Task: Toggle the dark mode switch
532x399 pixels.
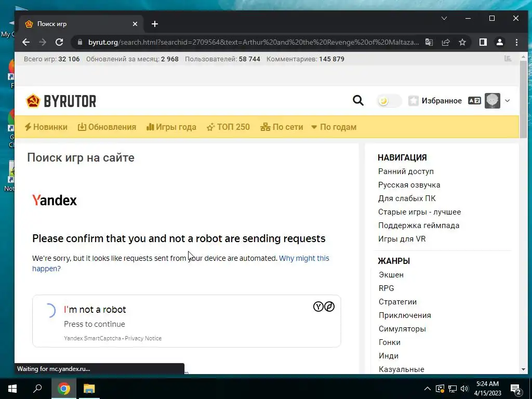Action: tap(389, 101)
